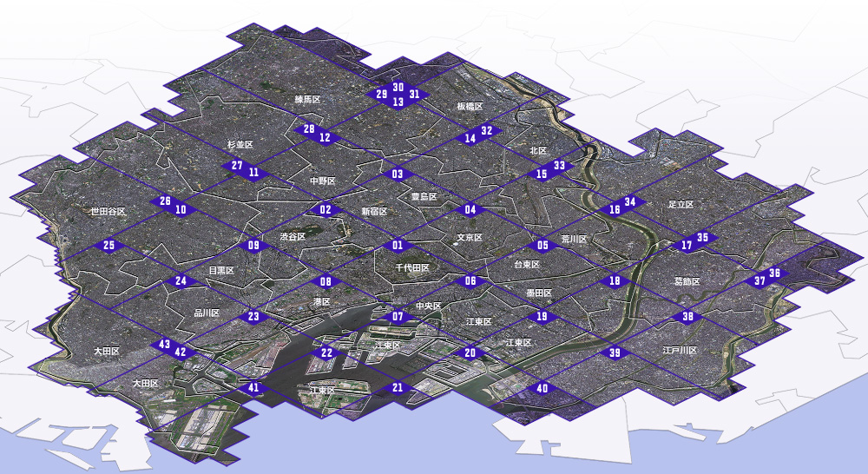The width and height of the screenshot is (868, 474).
Task: Select tile marker 01 near 千代田区
Action: (398, 246)
